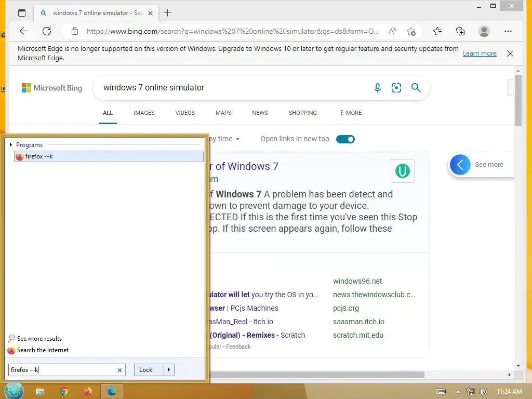The width and height of the screenshot is (532, 399).
Task: Switch to the NEWS tab
Action: (x=260, y=113)
